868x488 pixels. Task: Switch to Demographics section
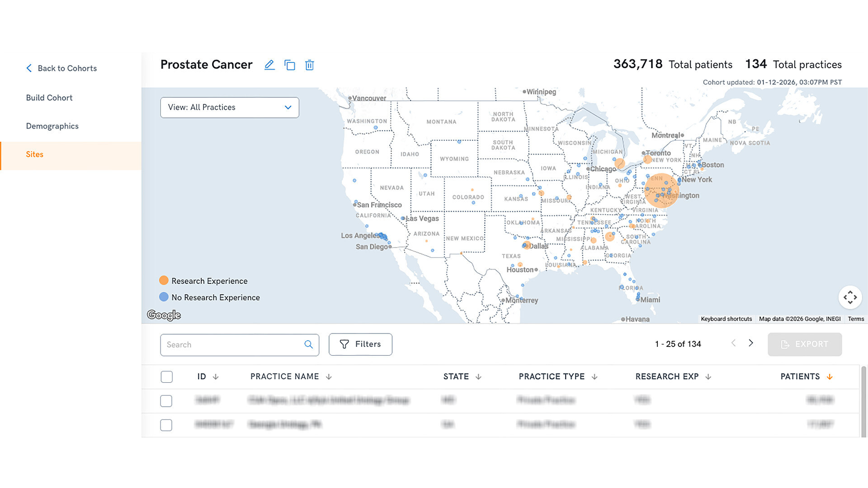click(52, 126)
